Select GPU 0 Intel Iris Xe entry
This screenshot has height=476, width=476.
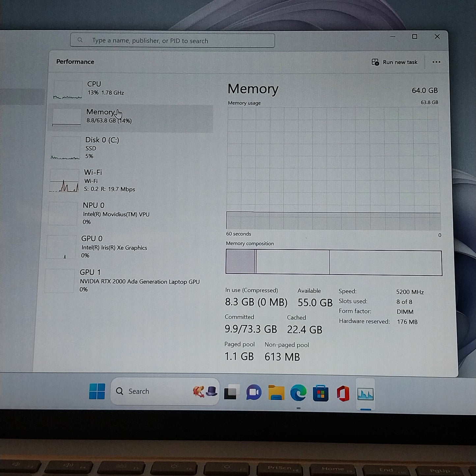coord(128,247)
